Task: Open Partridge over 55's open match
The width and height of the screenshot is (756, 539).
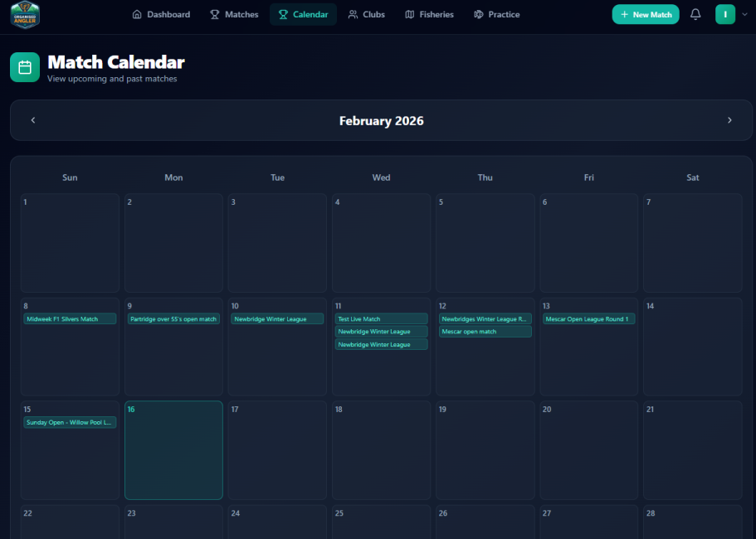Action: click(173, 319)
